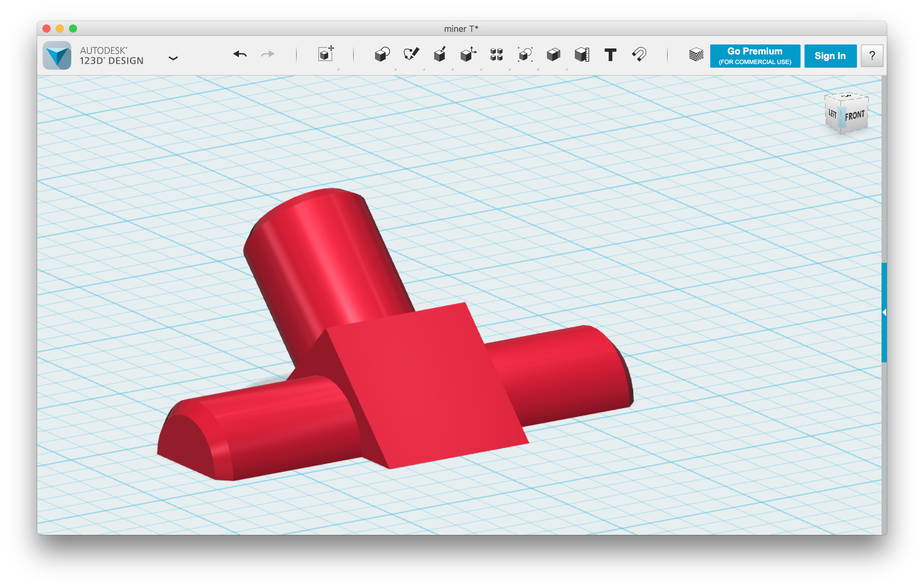Viewport: 924px width, 588px height.
Task: Click the LEFT face of view cube
Action: pos(832,114)
